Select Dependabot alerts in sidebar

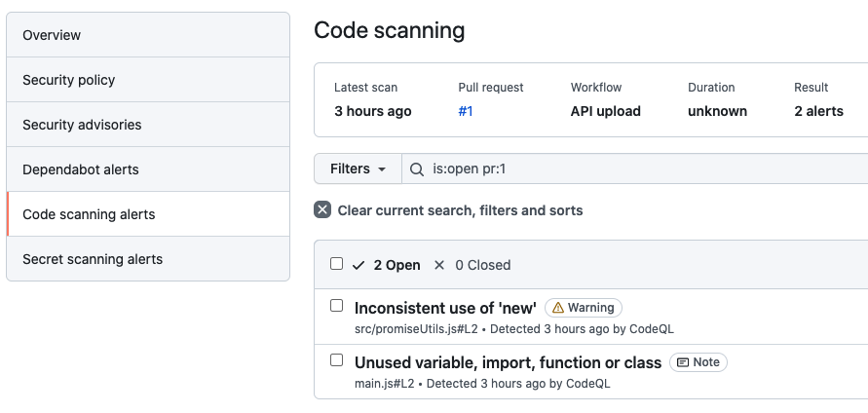[x=148, y=169]
